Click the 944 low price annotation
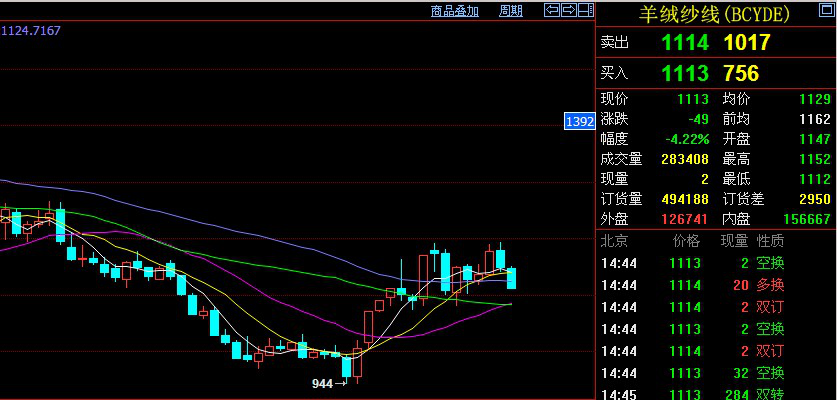This screenshot has width=837, height=400. pos(322,383)
